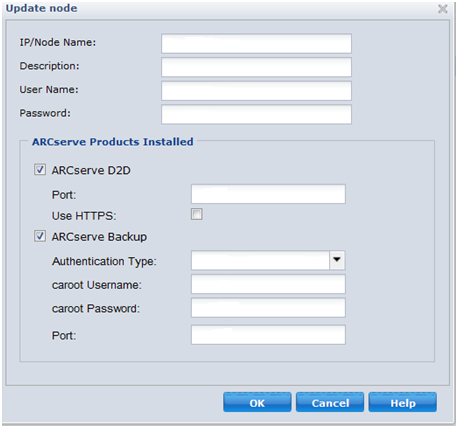Click the ARCserve D2D Port field
The height and width of the screenshot is (428, 458).
[x=268, y=194]
